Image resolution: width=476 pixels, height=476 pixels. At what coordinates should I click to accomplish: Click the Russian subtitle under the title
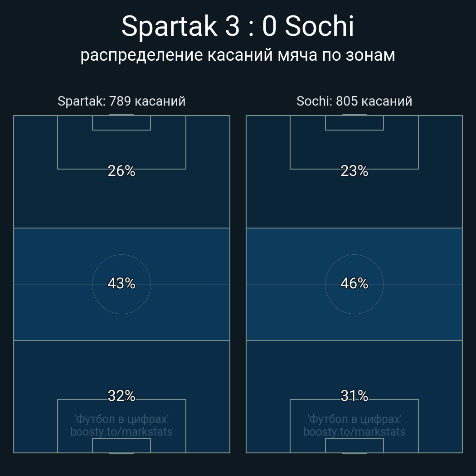pyautogui.click(x=238, y=55)
